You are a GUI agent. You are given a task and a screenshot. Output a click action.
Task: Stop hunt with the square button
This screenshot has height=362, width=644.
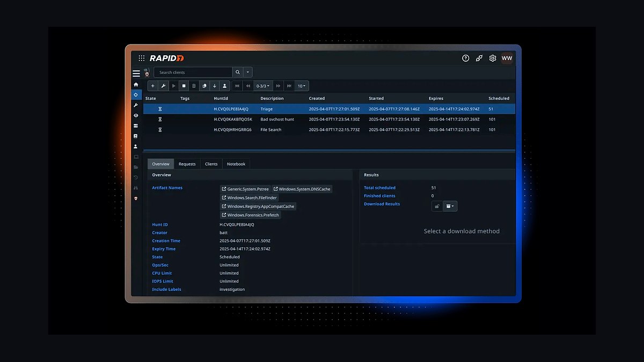tap(184, 86)
